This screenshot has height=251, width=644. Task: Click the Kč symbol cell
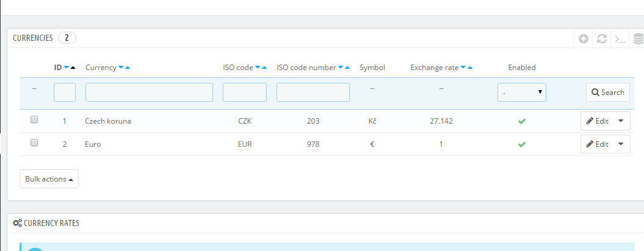tap(372, 121)
